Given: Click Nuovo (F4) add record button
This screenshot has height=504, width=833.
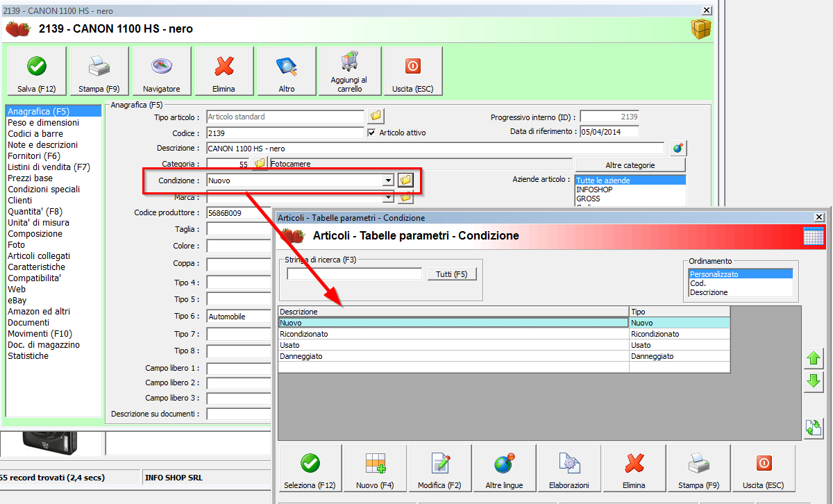Looking at the screenshot, I should click(x=375, y=469).
